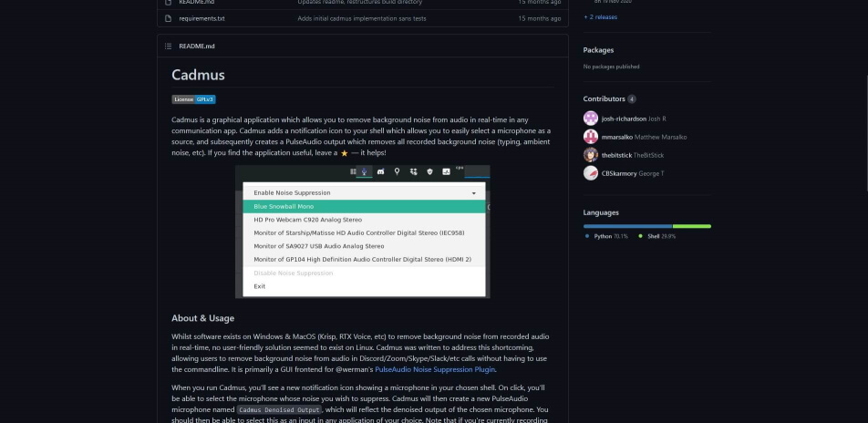This screenshot has height=423, width=868.
Task: Follow the PulseAudio Noise Suppression Plugin link
Action: pyautogui.click(x=435, y=369)
